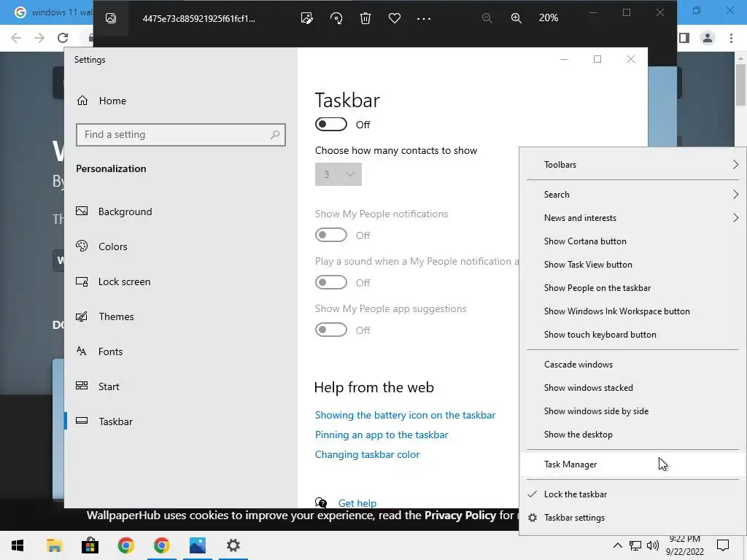Image resolution: width=747 pixels, height=560 pixels.
Task: Reload the Chrome page
Action: click(63, 38)
